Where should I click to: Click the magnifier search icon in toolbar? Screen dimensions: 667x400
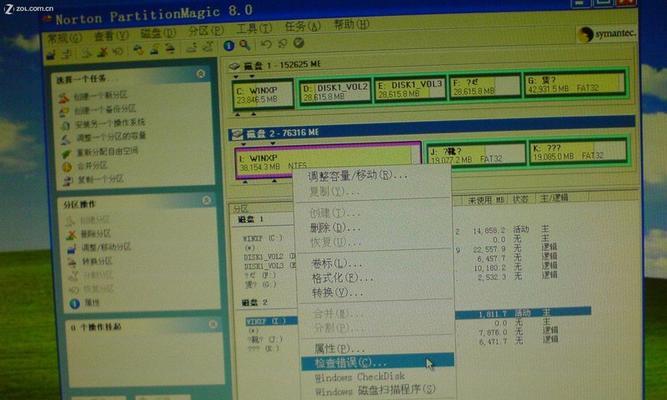pos(245,45)
